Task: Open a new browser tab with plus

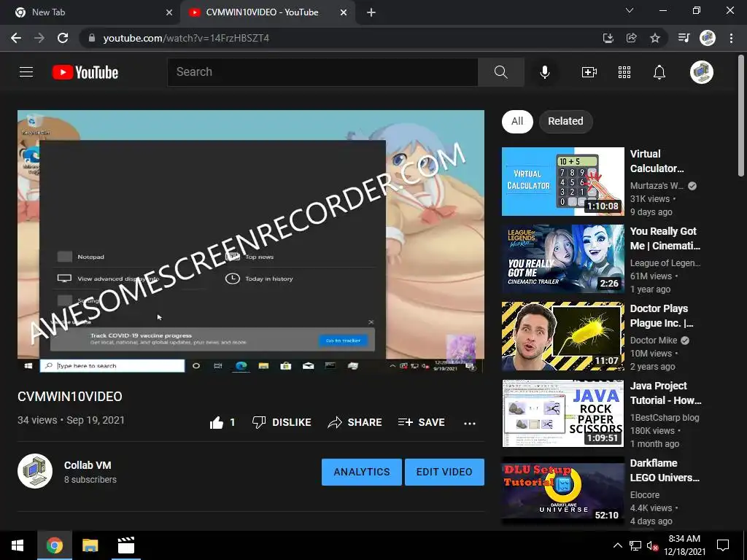Action: [x=371, y=12]
